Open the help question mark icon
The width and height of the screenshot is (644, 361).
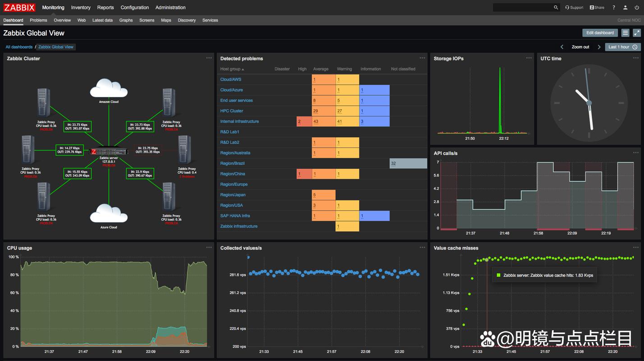613,8
